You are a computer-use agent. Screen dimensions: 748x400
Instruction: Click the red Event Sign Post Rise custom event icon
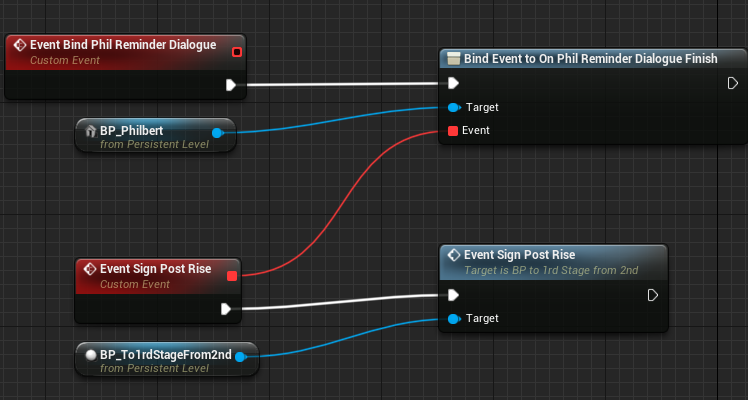(90, 269)
